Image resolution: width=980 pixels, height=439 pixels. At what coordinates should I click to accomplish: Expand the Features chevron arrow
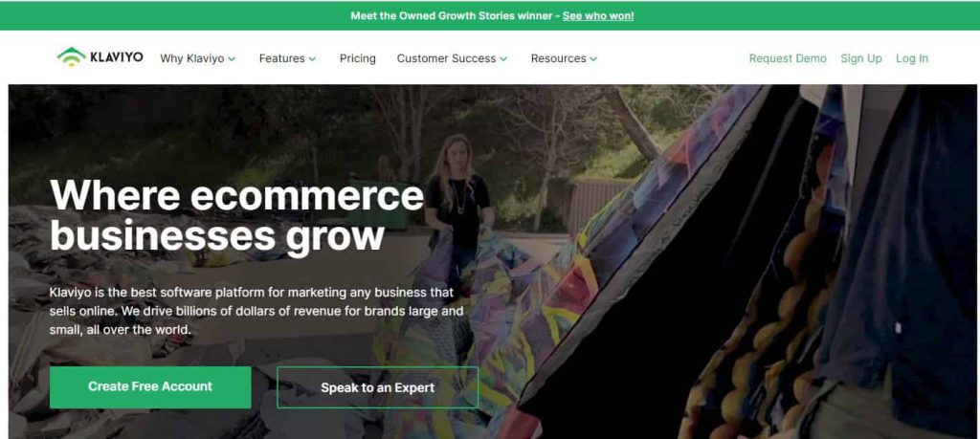(x=312, y=58)
